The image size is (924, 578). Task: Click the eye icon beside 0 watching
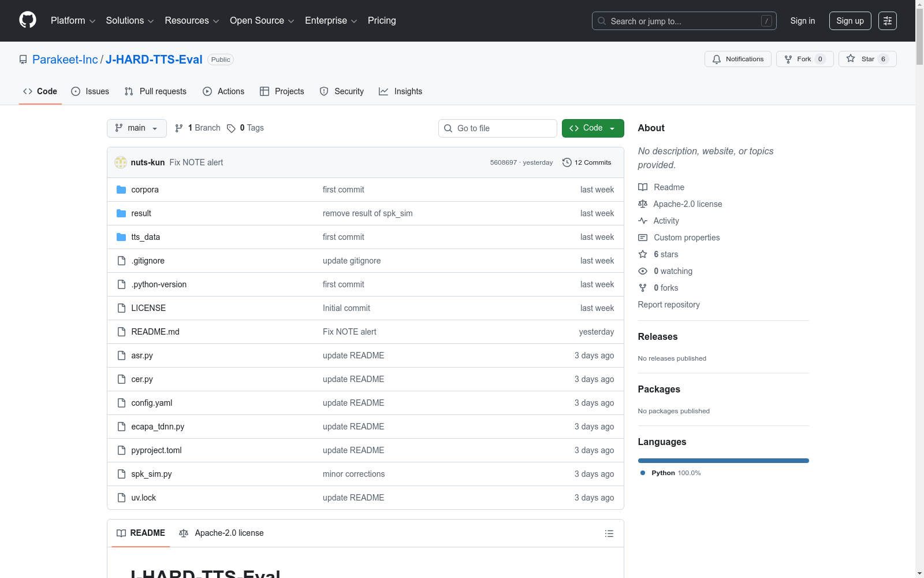point(643,271)
